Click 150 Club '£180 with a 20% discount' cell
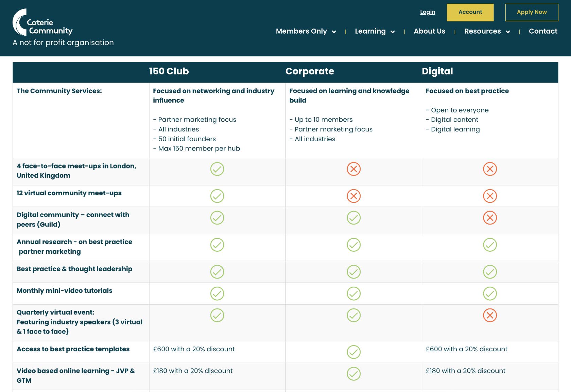This screenshot has width=571, height=392. coord(193,371)
